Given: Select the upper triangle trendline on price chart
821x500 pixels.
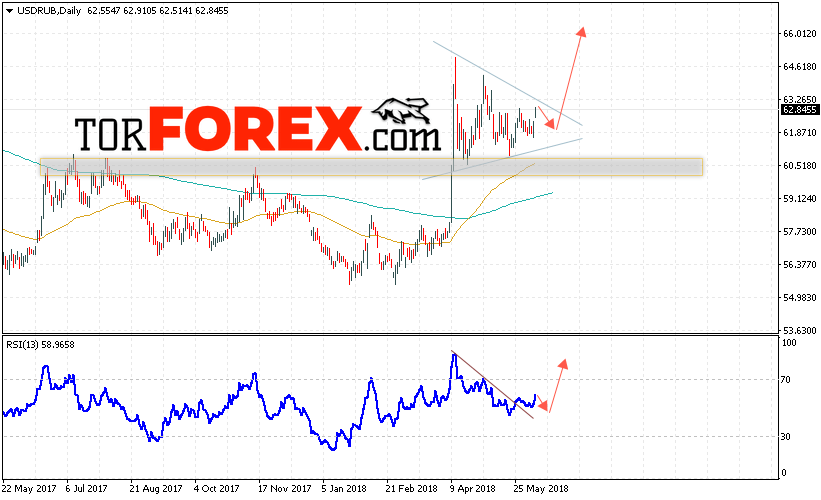Looking at the screenshot, I should tap(507, 83).
